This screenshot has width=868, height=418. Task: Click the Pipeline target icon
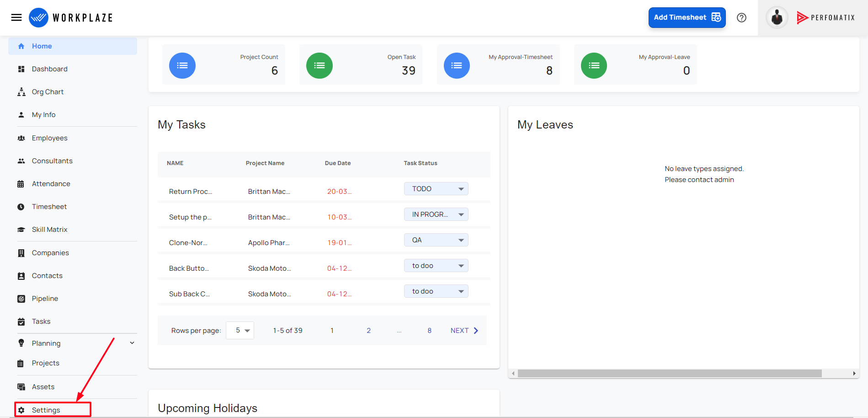pyautogui.click(x=21, y=299)
